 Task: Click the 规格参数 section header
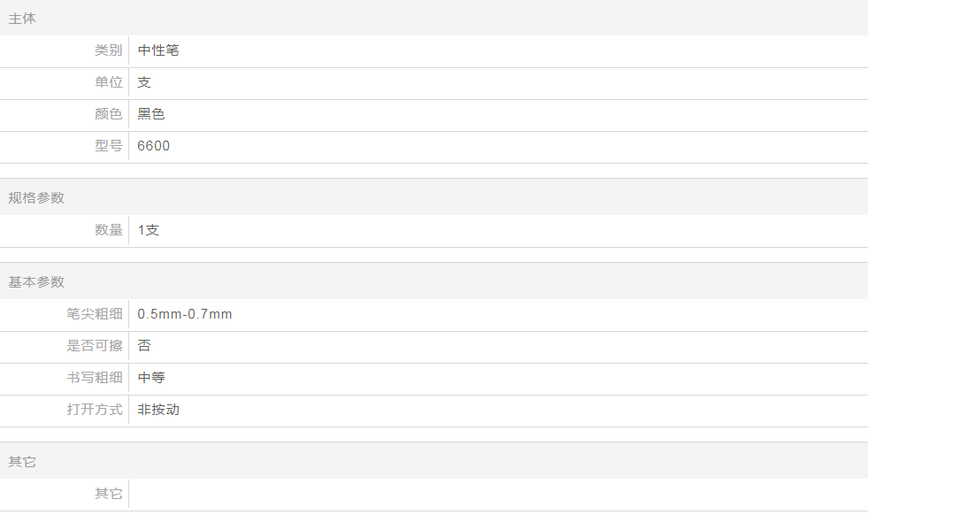[36, 198]
